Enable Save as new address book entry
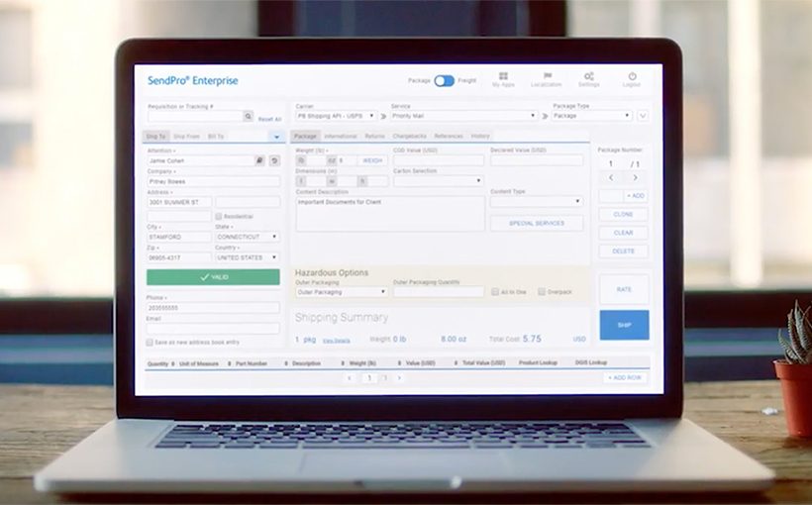 (x=150, y=342)
